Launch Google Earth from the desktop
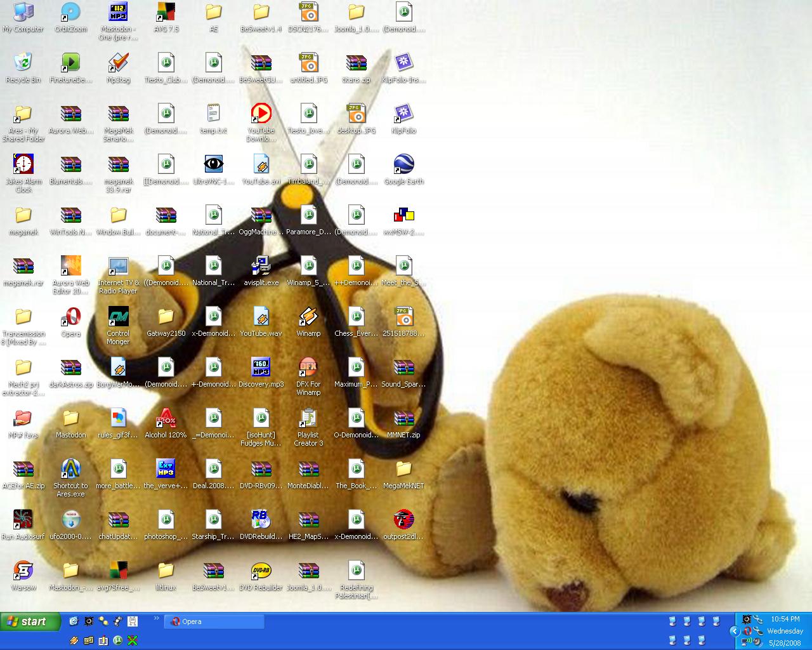Viewport: 812px width, 650px height. point(403,165)
